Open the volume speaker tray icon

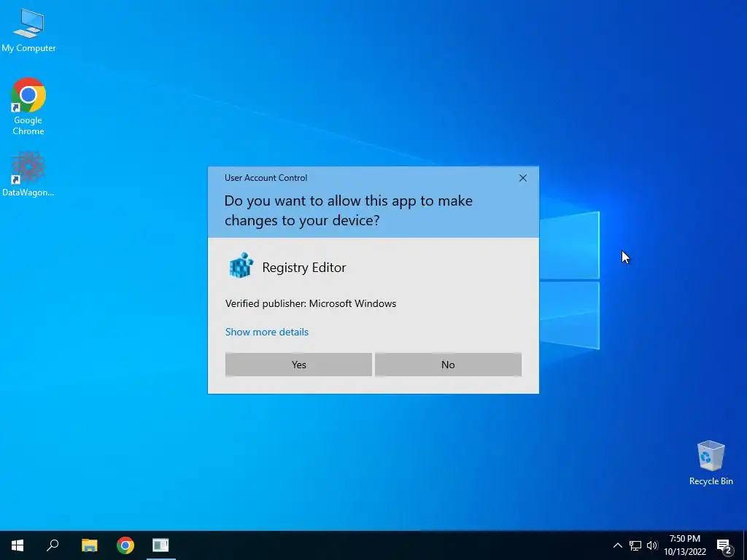(x=652, y=545)
